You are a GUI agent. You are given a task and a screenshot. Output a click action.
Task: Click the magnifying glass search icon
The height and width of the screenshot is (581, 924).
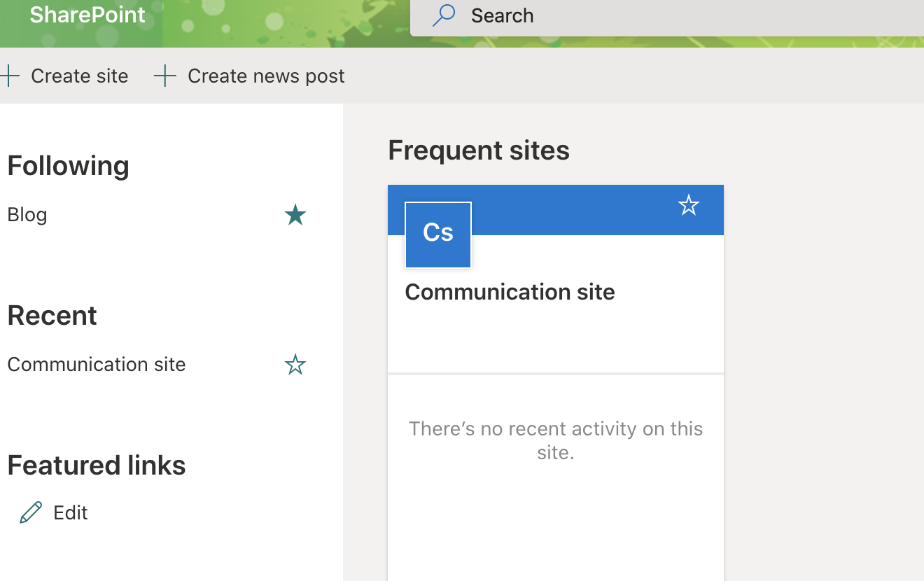pos(444,15)
